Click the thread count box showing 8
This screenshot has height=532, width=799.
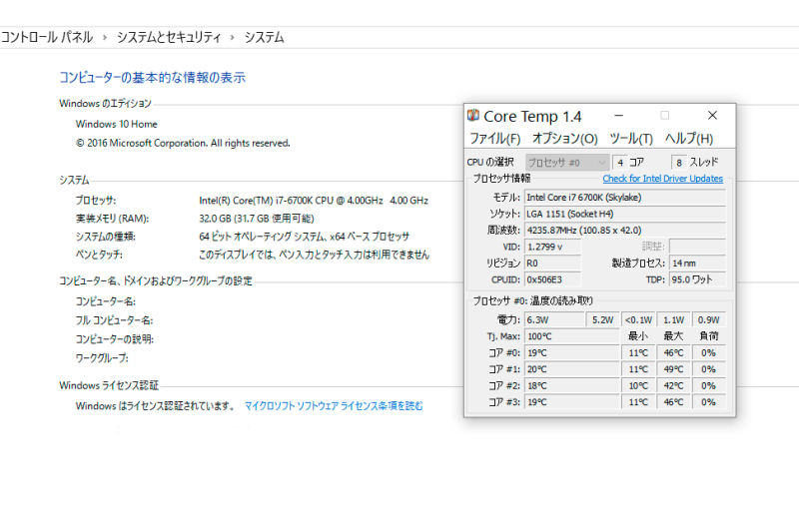click(x=679, y=163)
